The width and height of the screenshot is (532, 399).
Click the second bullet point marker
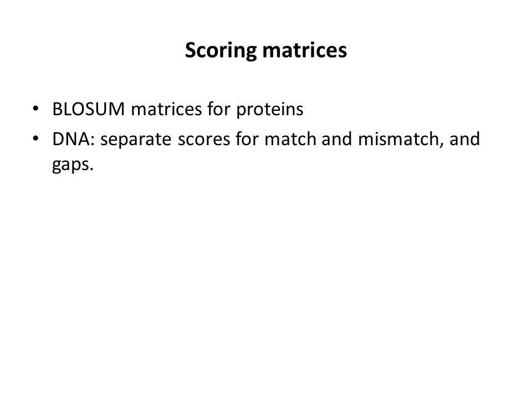[35, 139]
